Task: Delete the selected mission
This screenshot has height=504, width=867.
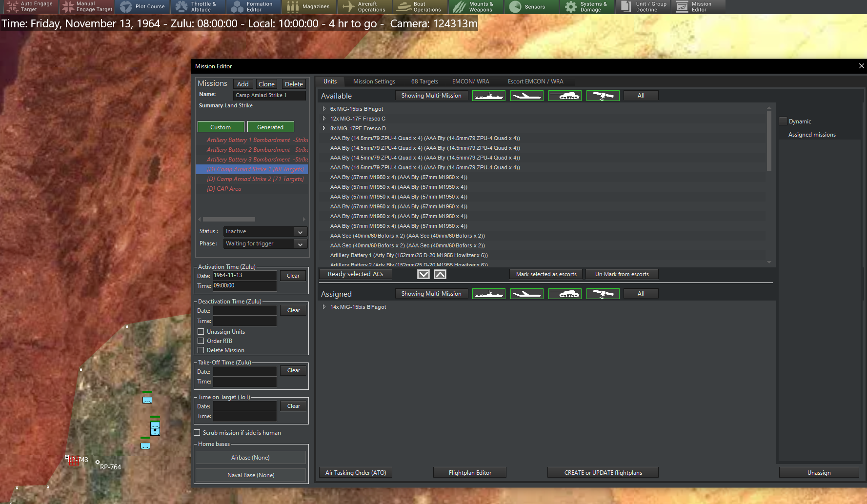Action: click(294, 84)
